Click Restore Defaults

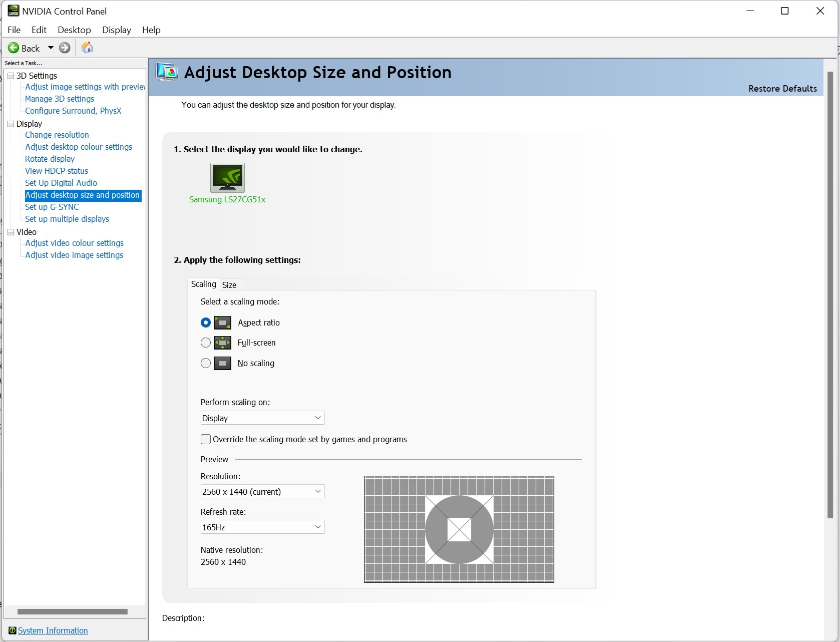click(x=782, y=89)
